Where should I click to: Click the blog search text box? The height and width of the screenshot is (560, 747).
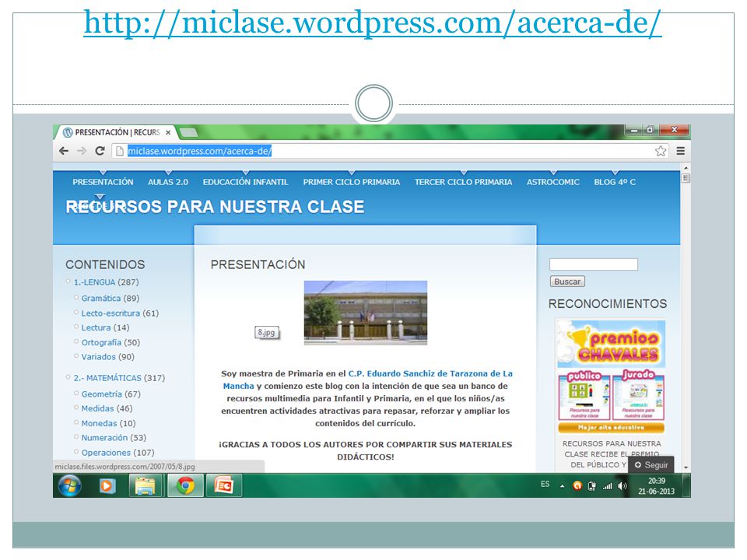pyautogui.click(x=593, y=264)
